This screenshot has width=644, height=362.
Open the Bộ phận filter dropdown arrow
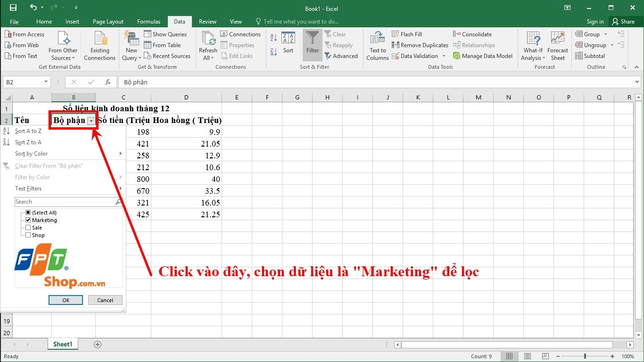tap(91, 121)
